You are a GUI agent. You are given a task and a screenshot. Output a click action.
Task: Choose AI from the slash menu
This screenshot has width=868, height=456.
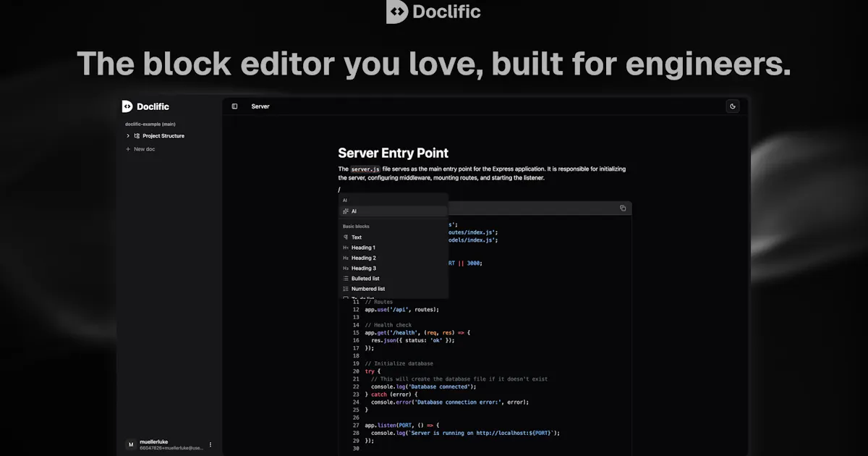(393, 211)
